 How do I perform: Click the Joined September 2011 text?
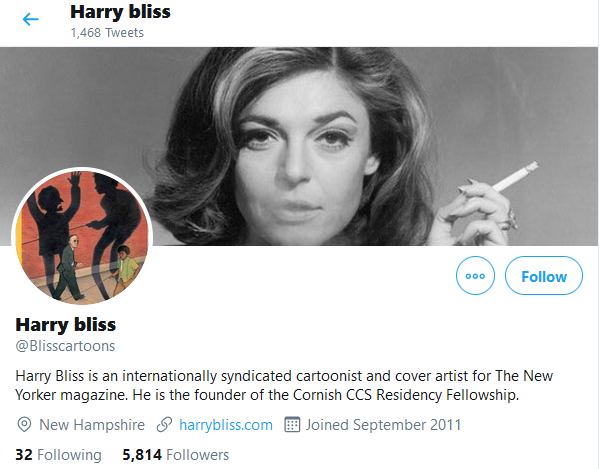pyautogui.click(x=384, y=425)
